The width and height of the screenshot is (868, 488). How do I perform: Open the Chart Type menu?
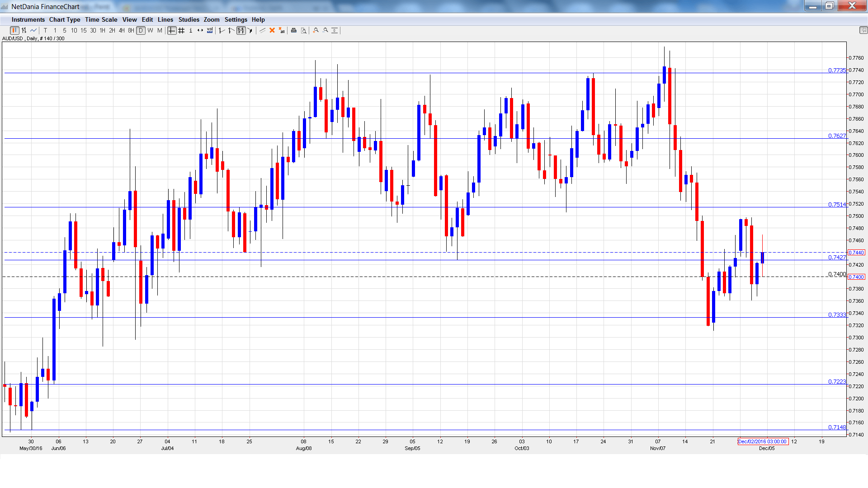coord(65,19)
